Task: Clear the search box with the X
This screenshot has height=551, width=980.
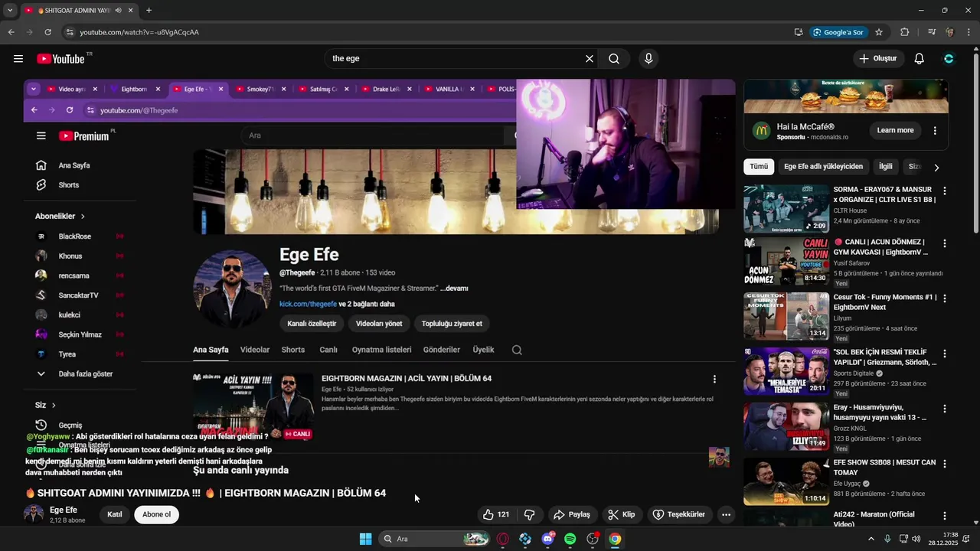Action: pos(590,59)
